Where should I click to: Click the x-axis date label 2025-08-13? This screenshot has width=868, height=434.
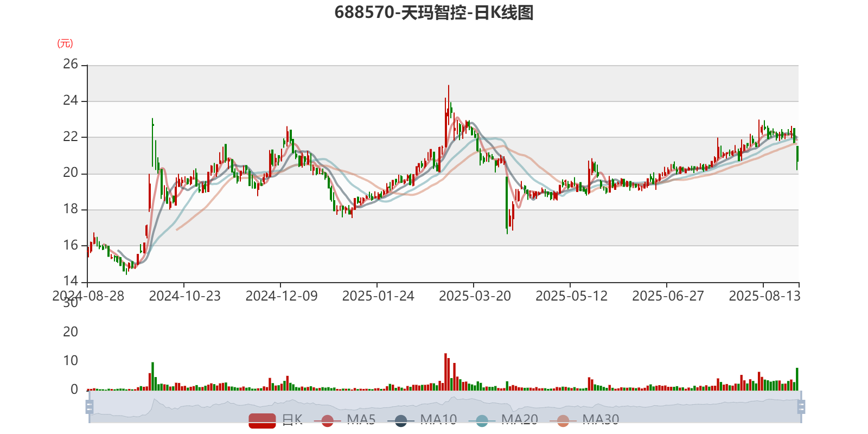764,296
